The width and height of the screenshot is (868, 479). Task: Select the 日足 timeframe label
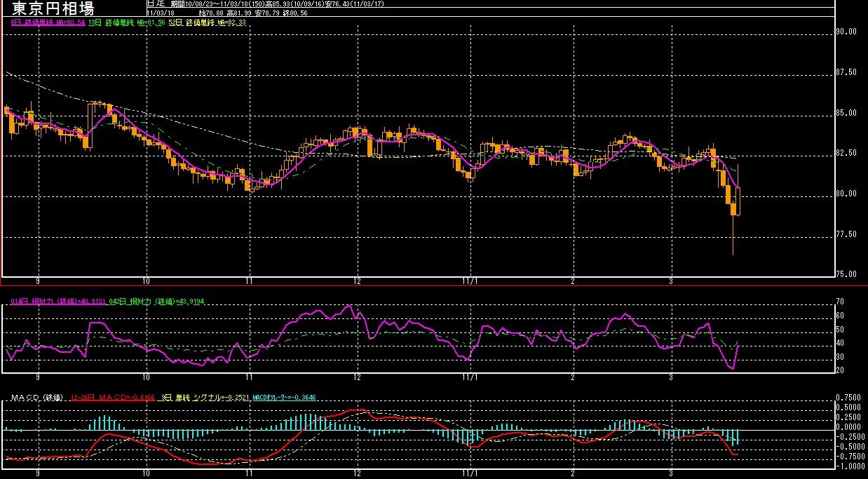(x=155, y=4)
